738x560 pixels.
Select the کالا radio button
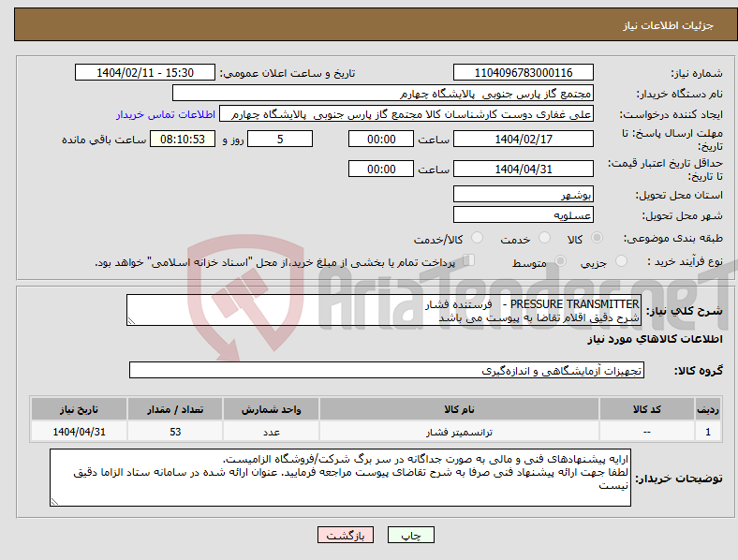pyautogui.click(x=597, y=238)
